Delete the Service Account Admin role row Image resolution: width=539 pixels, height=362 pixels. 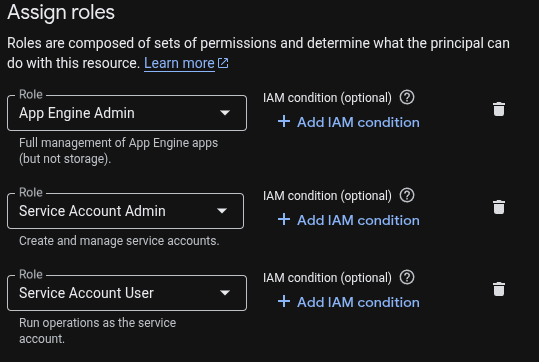pos(499,207)
